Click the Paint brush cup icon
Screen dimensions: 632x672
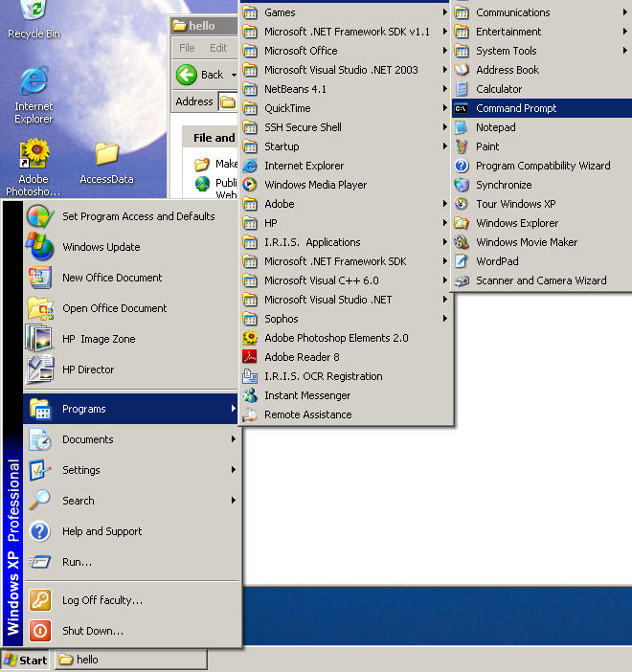tap(462, 146)
